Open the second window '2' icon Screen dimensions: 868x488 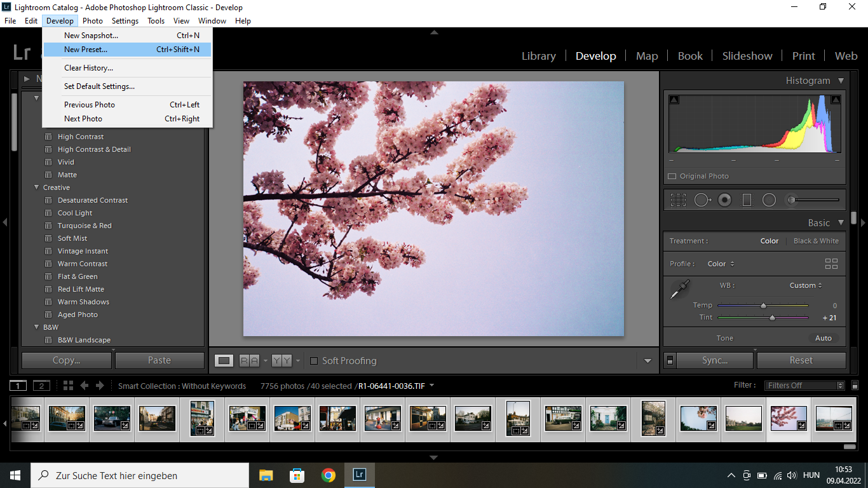[41, 386]
